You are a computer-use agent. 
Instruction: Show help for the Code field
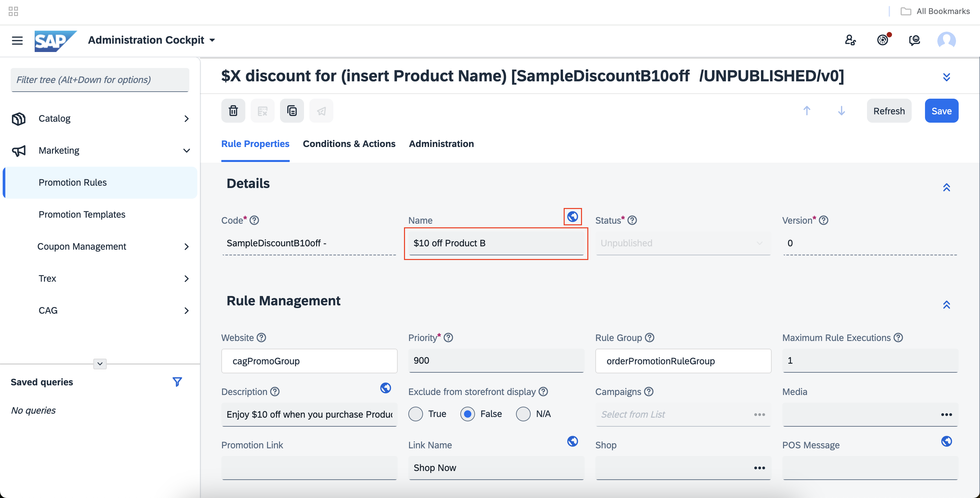pyautogui.click(x=254, y=220)
